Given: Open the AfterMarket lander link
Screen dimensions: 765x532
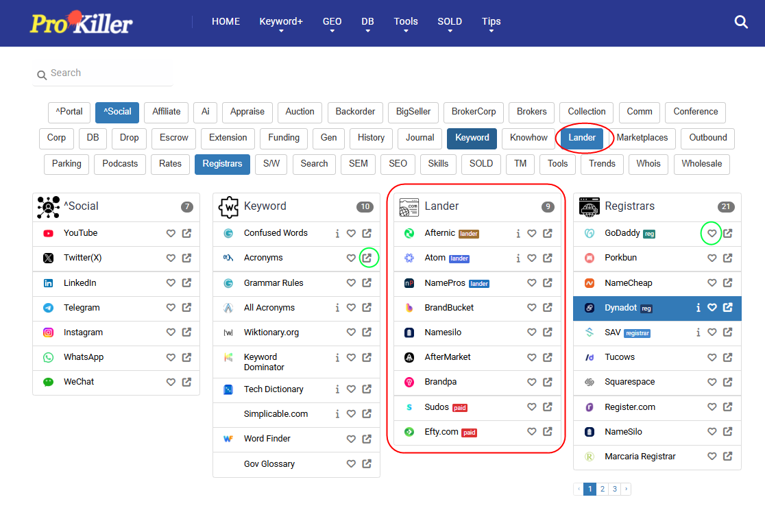Looking at the screenshot, I should coord(448,357).
